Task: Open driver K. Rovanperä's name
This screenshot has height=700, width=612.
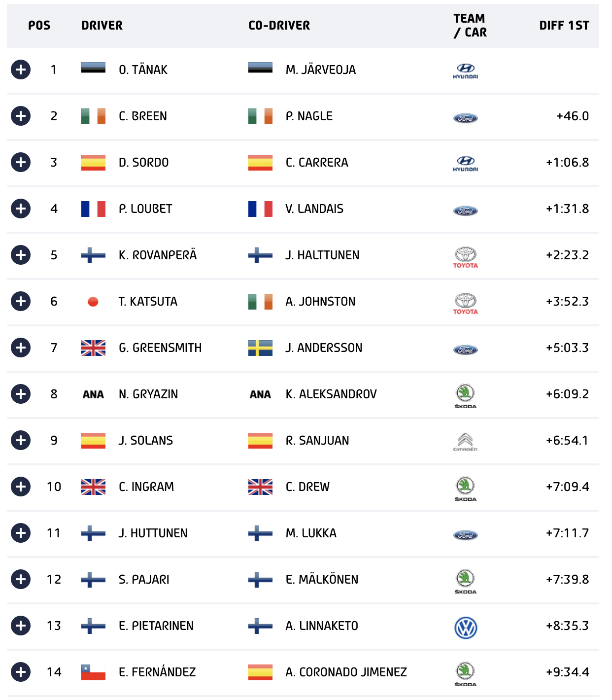Action: pos(158,255)
